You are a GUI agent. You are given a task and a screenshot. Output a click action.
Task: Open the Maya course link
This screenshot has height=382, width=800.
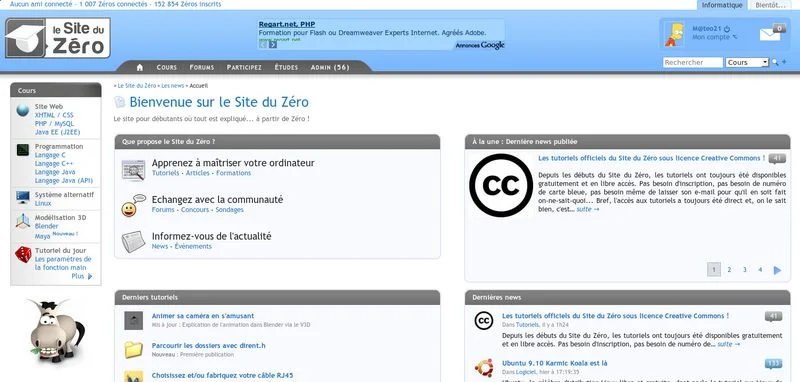(x=42, y=237)
